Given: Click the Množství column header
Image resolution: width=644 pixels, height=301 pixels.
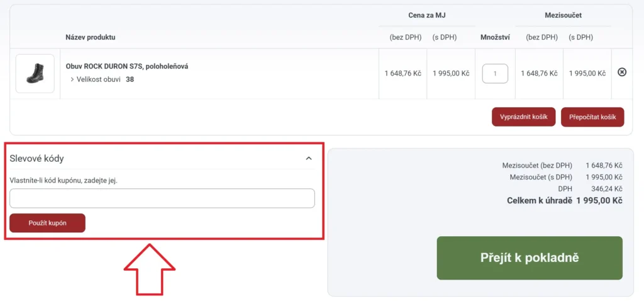Looking at the screenshot, I should (x=496, y=37).
